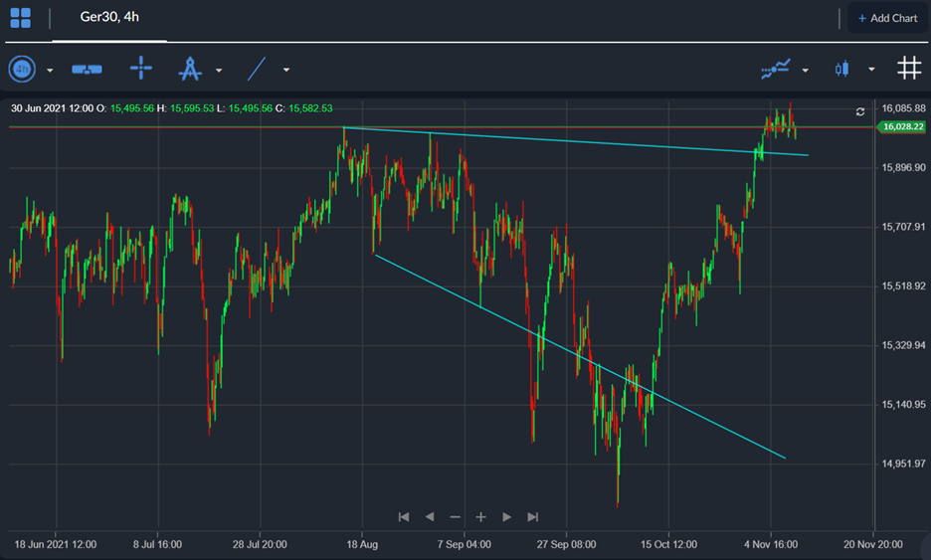Select the compass drawing tool
Screen dimensions: 931x560
pyautogui.click(x=190, y=69)
